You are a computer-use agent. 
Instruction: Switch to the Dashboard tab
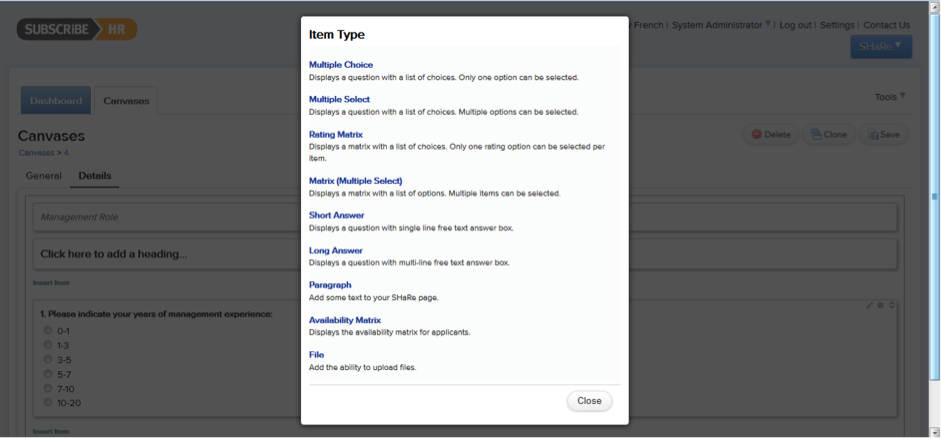coord(56,101)
